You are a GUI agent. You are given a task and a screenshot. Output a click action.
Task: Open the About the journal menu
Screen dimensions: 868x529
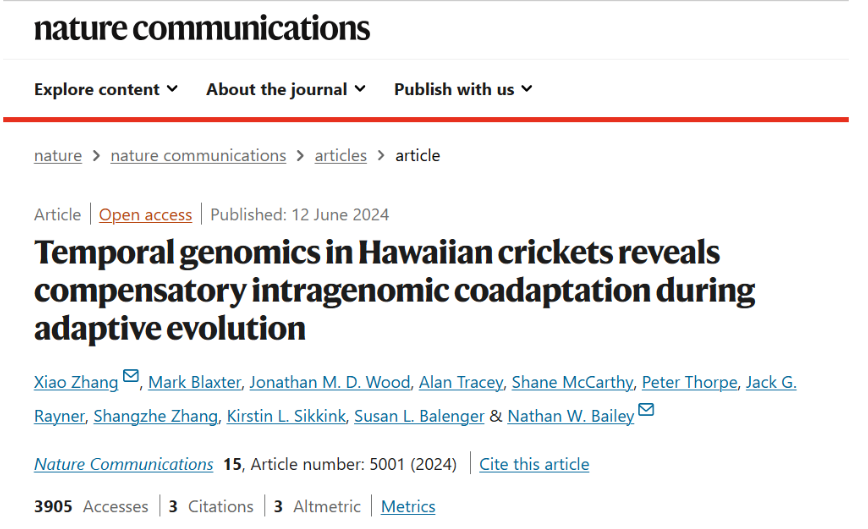coord(286,89)
